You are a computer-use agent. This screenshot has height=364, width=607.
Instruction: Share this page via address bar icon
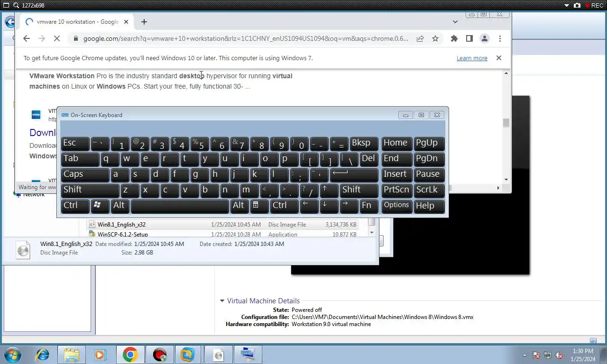[420, 39]
